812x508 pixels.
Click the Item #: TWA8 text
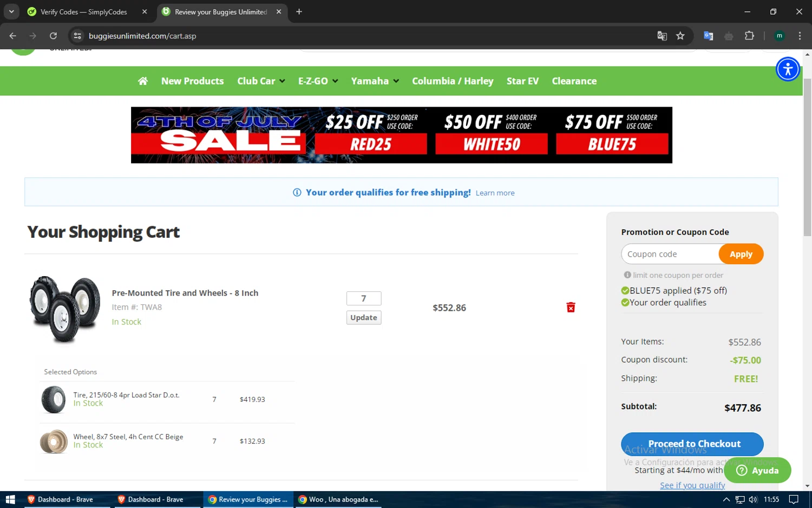tap(136, 307)
